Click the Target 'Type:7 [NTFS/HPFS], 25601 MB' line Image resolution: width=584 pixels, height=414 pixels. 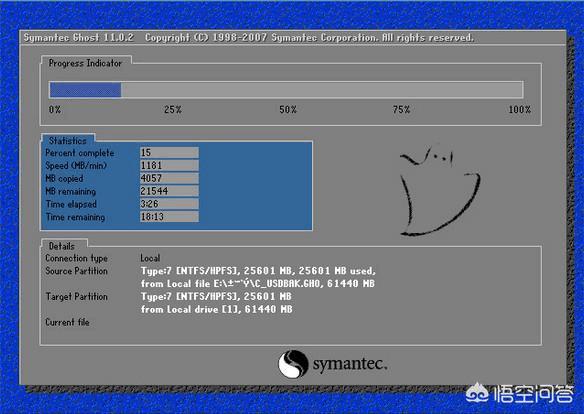216,296
